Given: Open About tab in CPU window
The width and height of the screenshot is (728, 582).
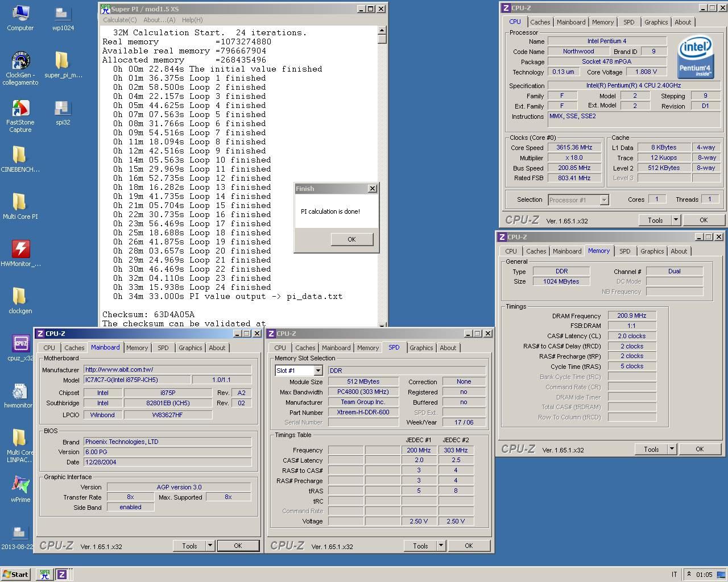Looking at the screenshot, I should pyautogui.click(x=682, y=22).
